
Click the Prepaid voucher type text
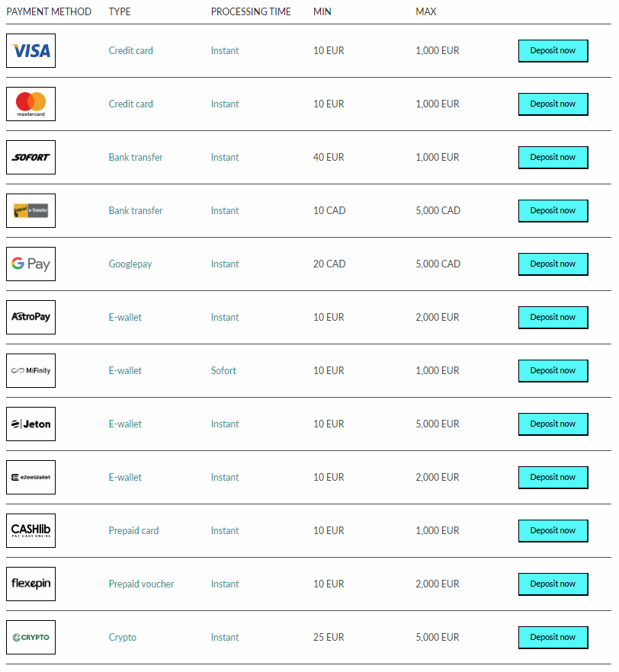[141, 584]
